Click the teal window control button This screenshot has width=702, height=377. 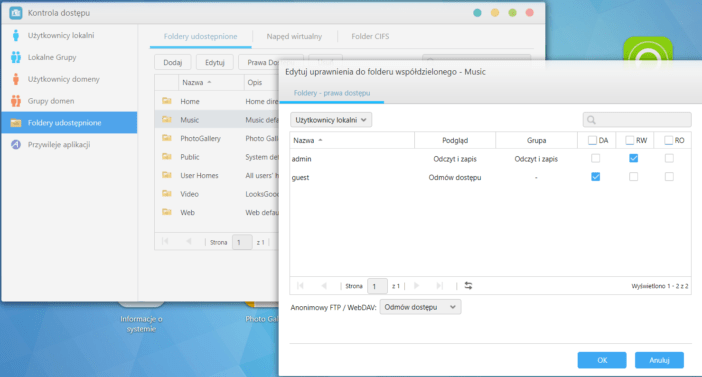pos(477,13)
